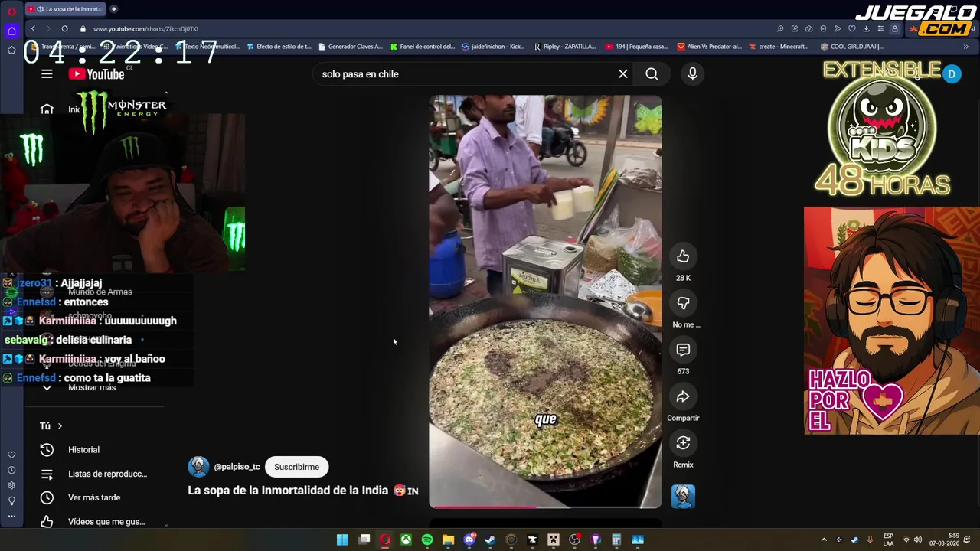Open the clock showing 5:59 07-03-2026
The width and height of the screenshot is (980, 551).
click(x=946, y=540)
